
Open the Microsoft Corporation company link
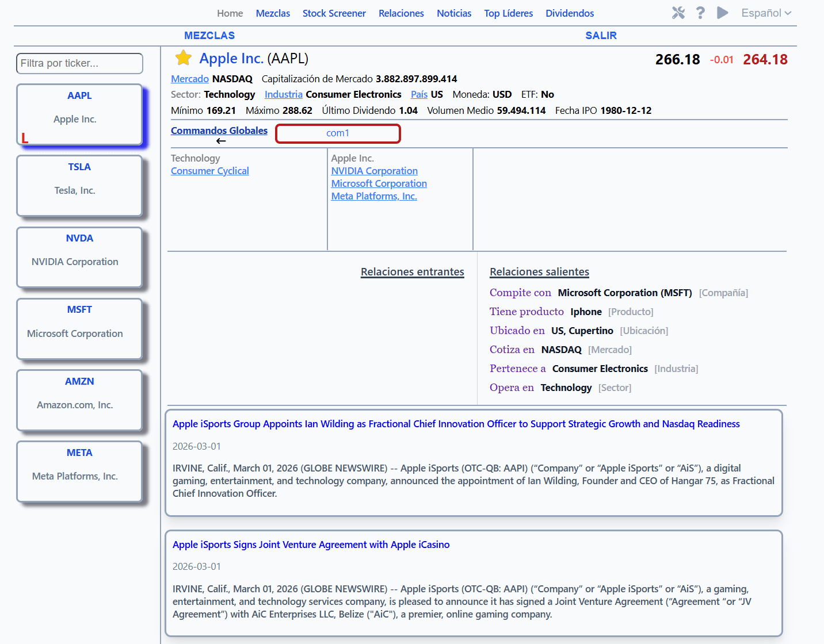click(x=379, y=183)
